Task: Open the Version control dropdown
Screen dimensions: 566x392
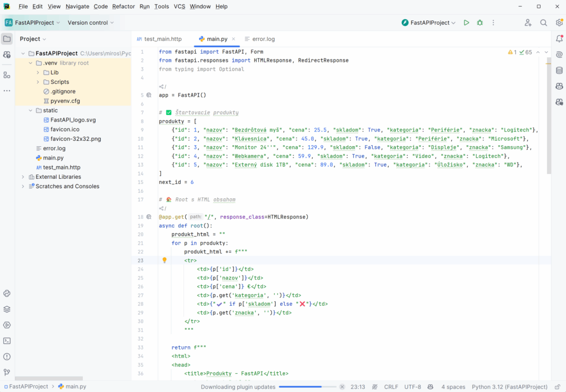Action: pyautogui.click(x=91, y=23)
